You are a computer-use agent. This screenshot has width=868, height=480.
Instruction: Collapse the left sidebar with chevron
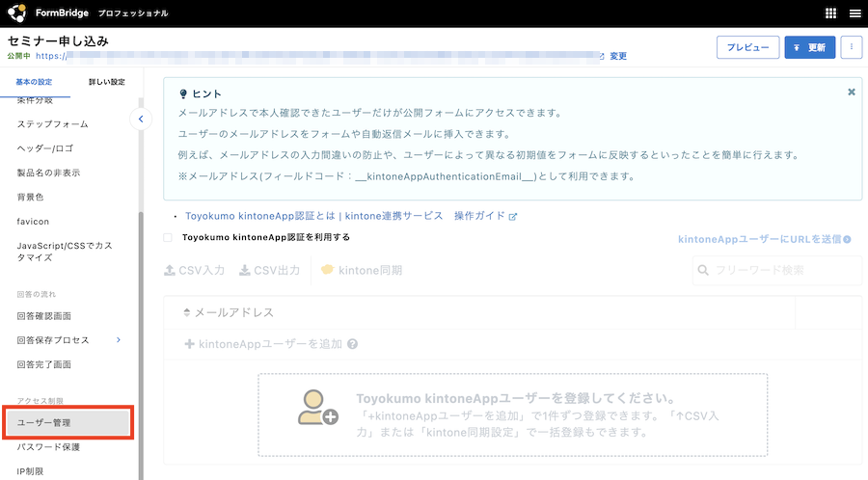click(x=141, y=119)
